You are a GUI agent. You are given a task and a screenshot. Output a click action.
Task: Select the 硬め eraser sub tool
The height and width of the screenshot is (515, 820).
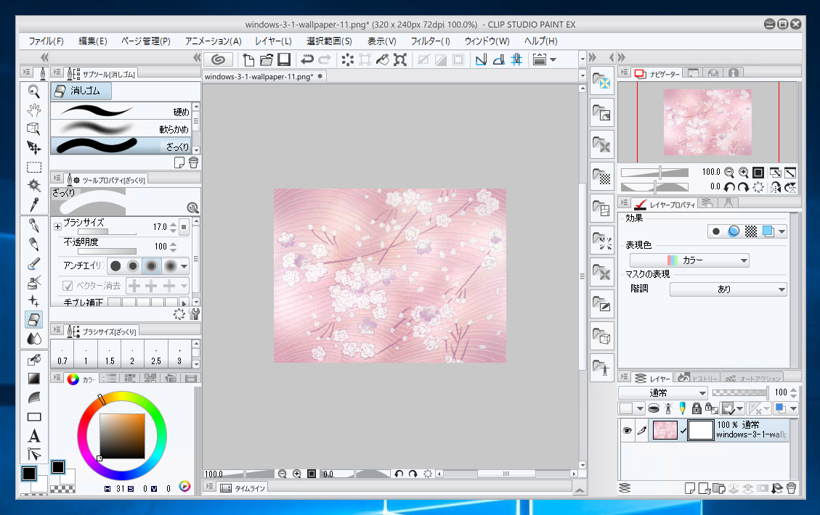(121, 111)
